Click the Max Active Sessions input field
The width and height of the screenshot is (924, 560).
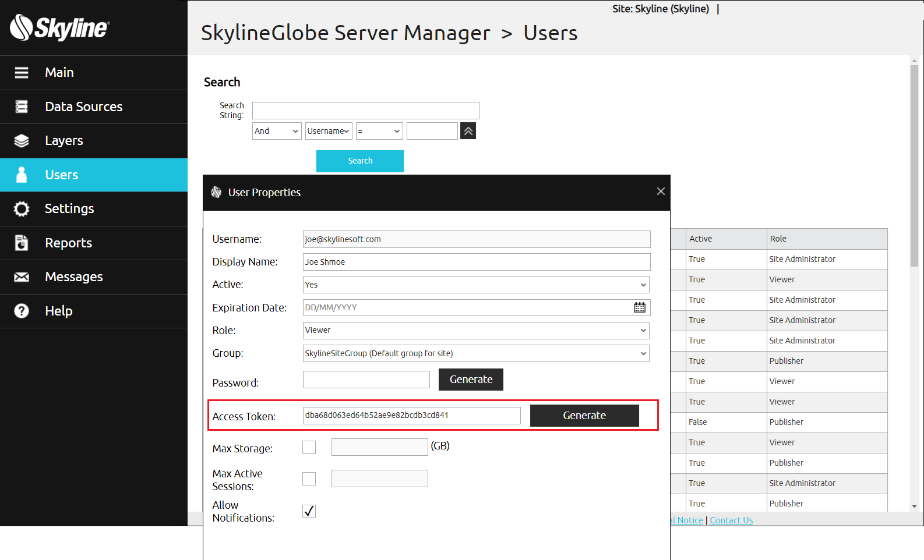pos(380,479)
